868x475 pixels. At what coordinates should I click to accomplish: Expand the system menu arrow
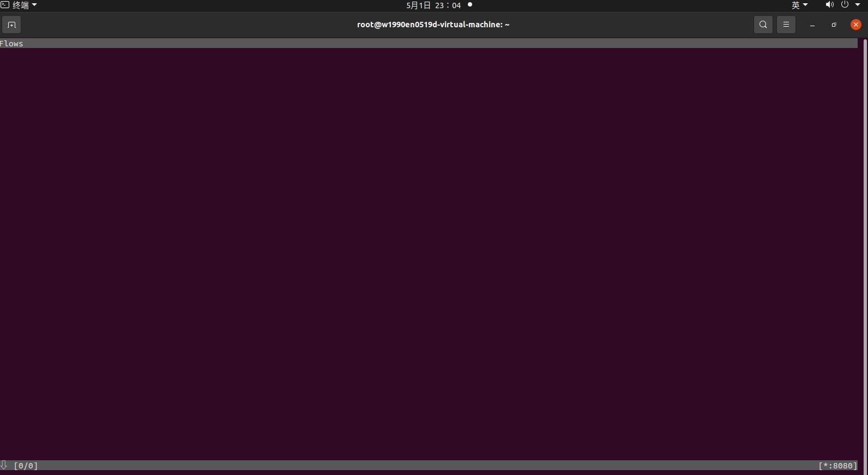pos(857,5)
